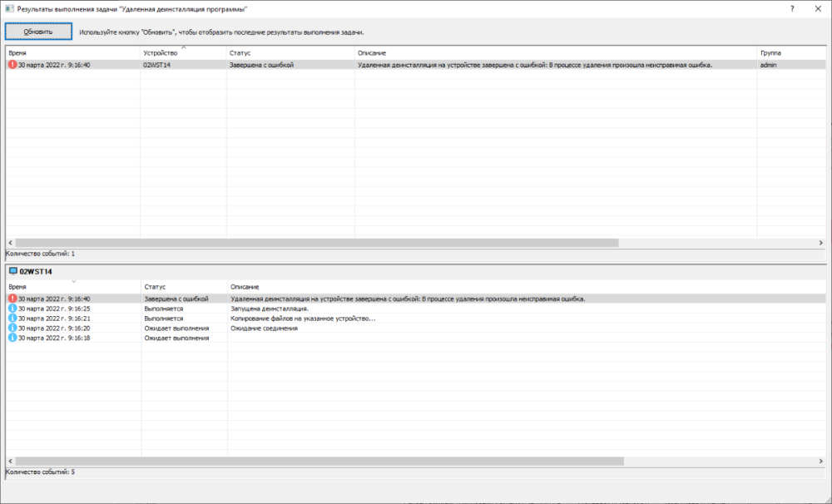Select time '30 марта 2022 г. 9:16:40' in upper table
The height and width of the screenshot is (504, 832).
coord(54,65)
